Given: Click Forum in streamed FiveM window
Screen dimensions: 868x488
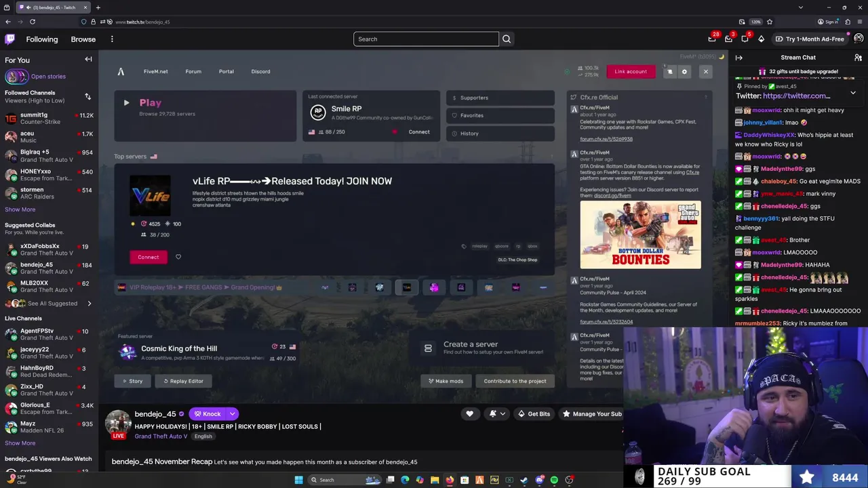Looking at the screenshot, I should (193, 71).
